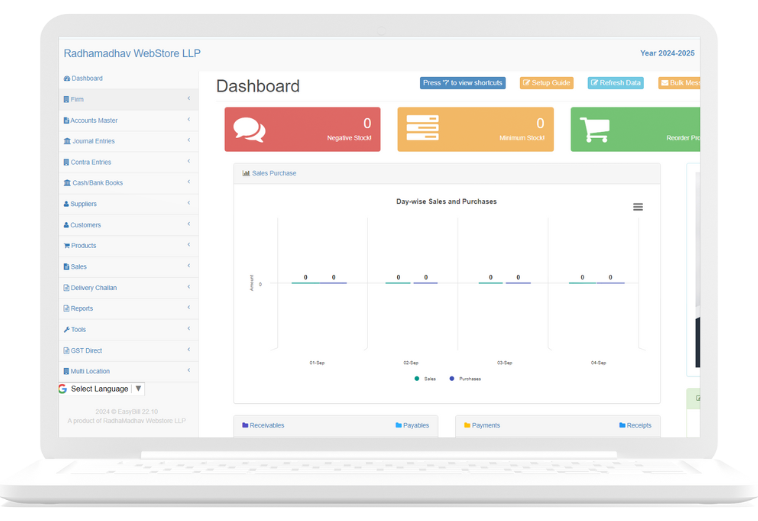Expand the Suppliers chevron
This screenshot has width=758, height=521.
[x=189, y=203]
